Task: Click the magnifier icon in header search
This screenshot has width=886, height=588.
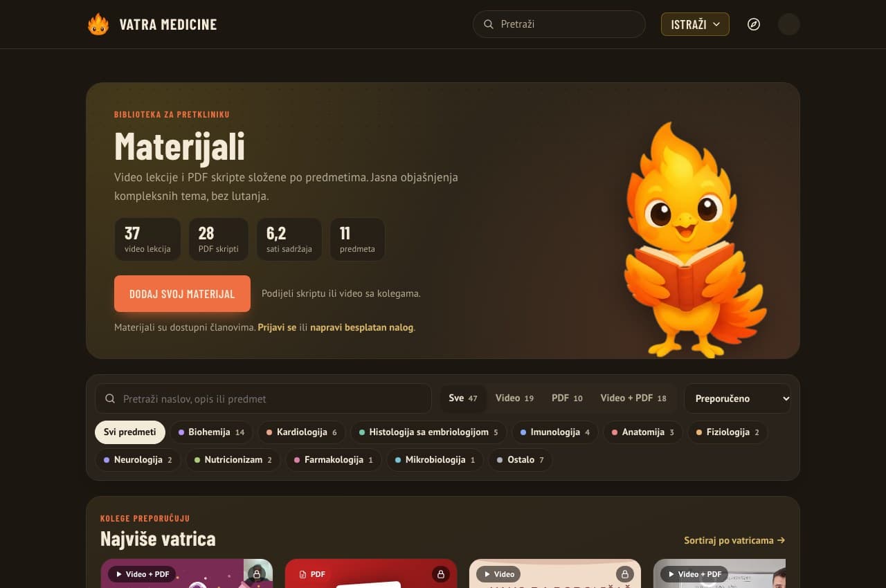Action: 489,24
